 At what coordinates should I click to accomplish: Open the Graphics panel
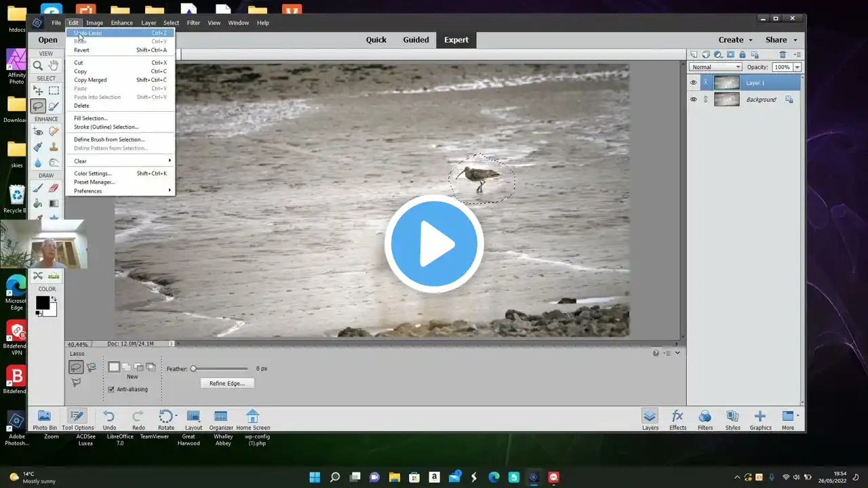click(x=760, y=420)
